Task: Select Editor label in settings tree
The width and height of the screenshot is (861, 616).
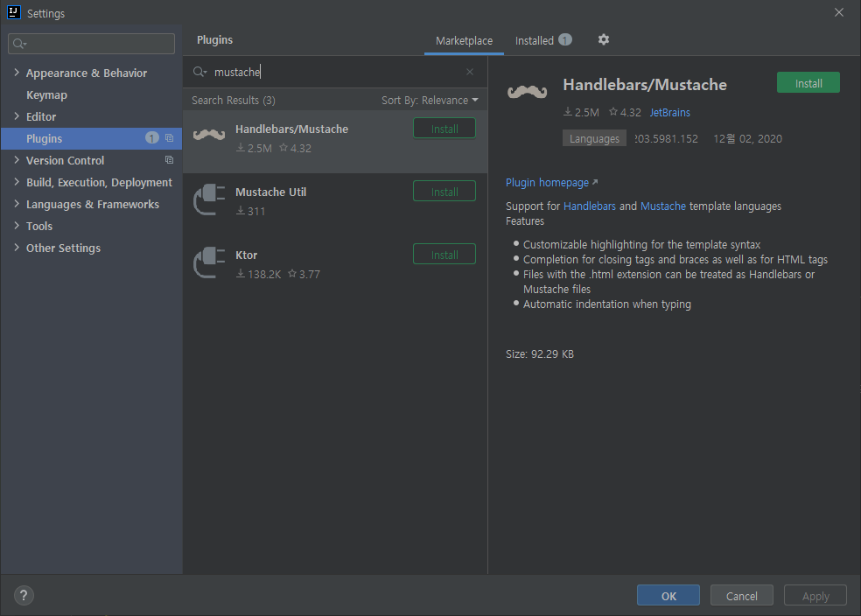Action: pos(41,116)
